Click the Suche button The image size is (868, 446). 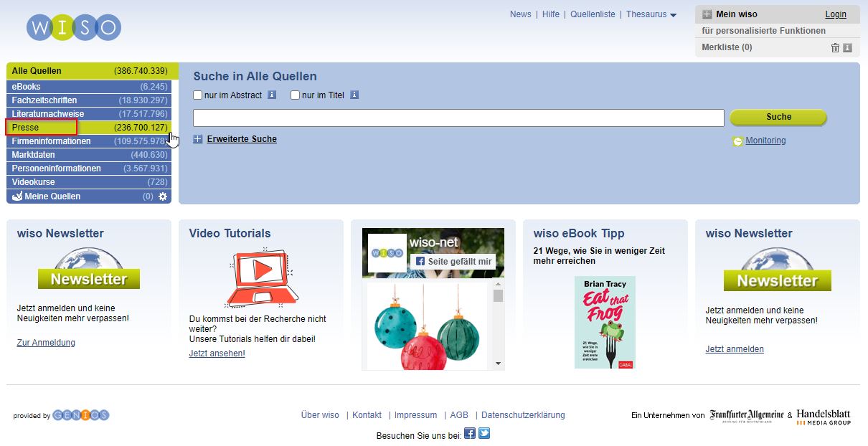pos(778,117)
